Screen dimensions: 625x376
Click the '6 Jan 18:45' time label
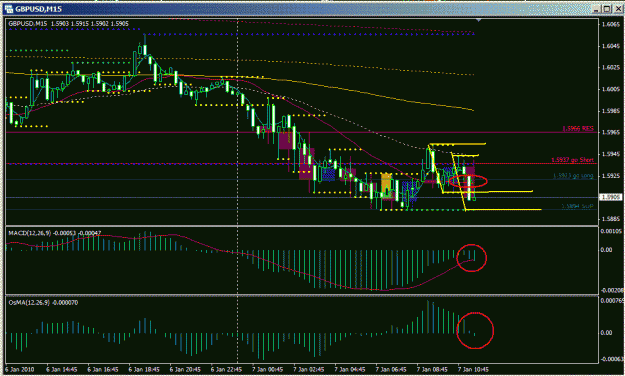[144, 370]
